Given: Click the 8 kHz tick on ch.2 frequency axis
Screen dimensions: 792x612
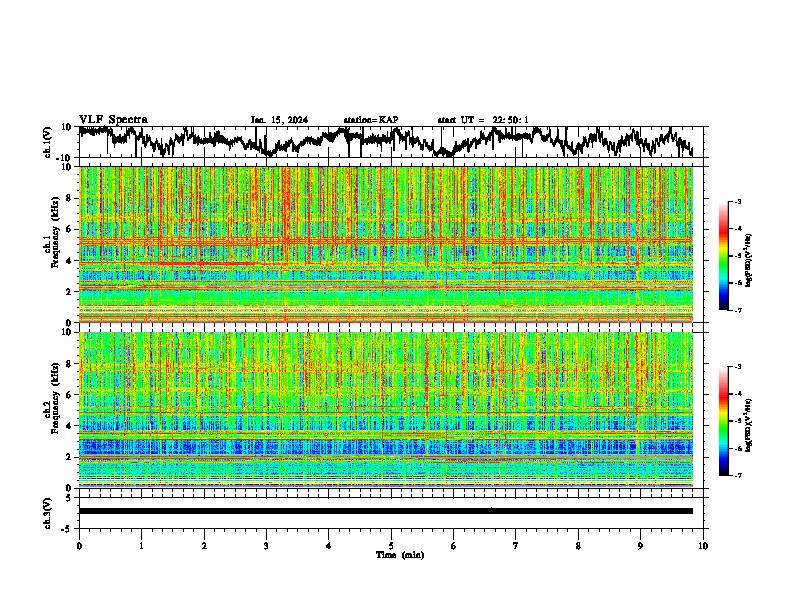Looking at the screenshot, I should 70,364.
